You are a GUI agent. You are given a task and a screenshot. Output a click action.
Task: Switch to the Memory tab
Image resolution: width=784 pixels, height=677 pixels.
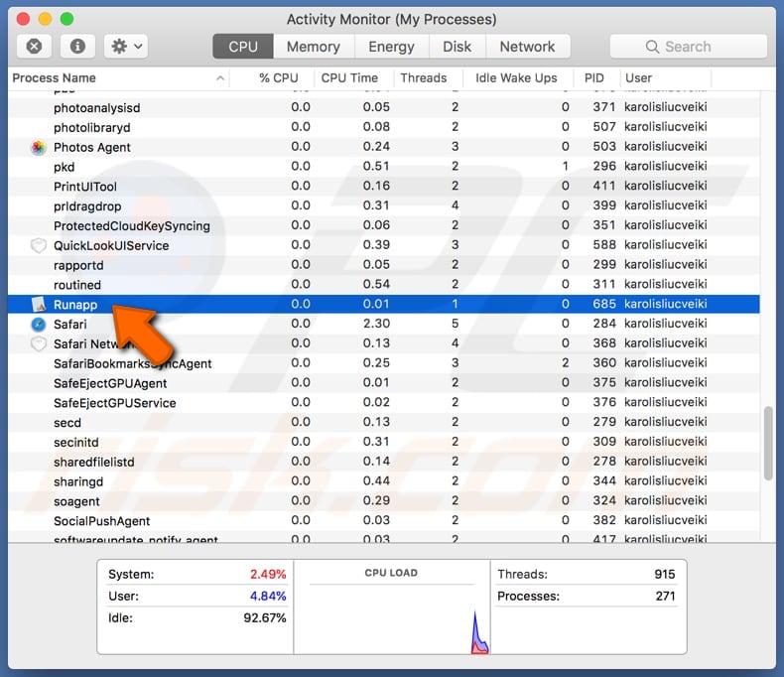(314, 47)
